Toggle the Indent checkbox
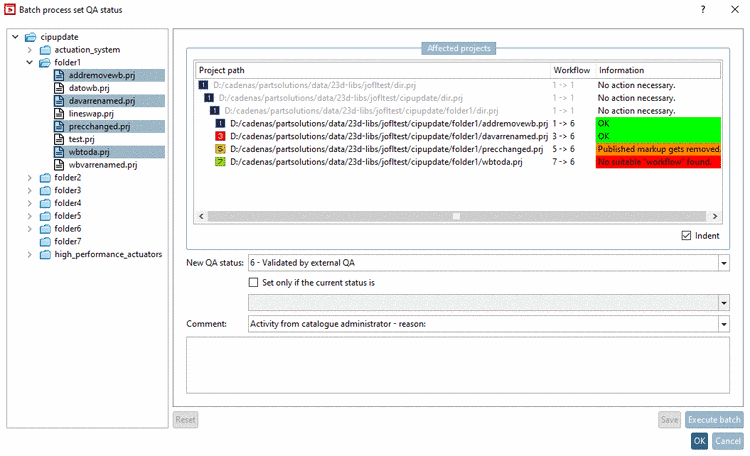750x456 pixels. 686,235
